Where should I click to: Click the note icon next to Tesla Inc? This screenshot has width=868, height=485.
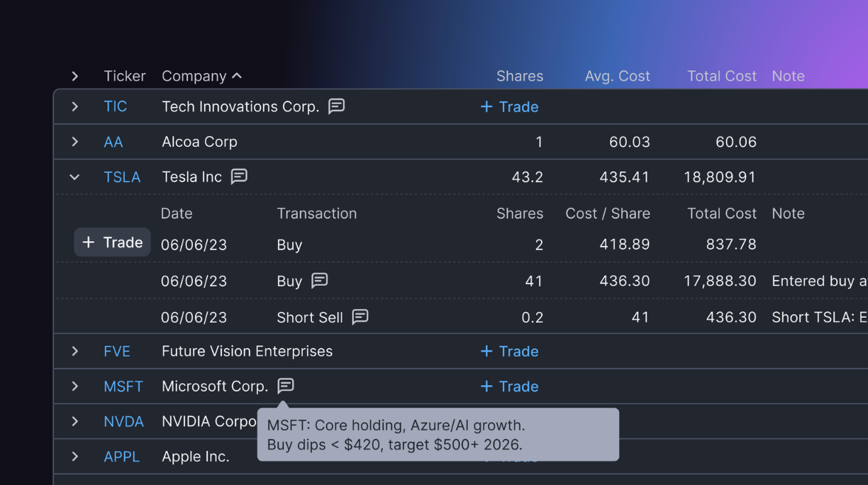click(x=240, y=177)
